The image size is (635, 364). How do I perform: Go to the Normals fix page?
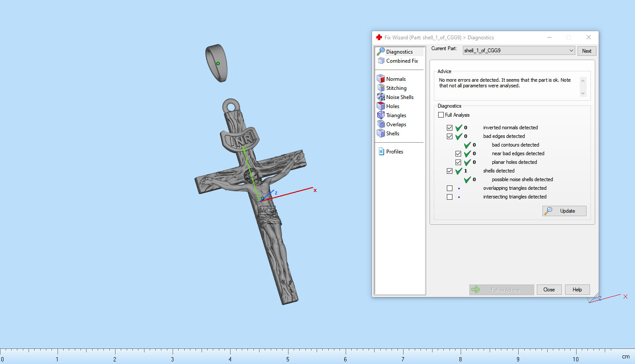[396, 79]
